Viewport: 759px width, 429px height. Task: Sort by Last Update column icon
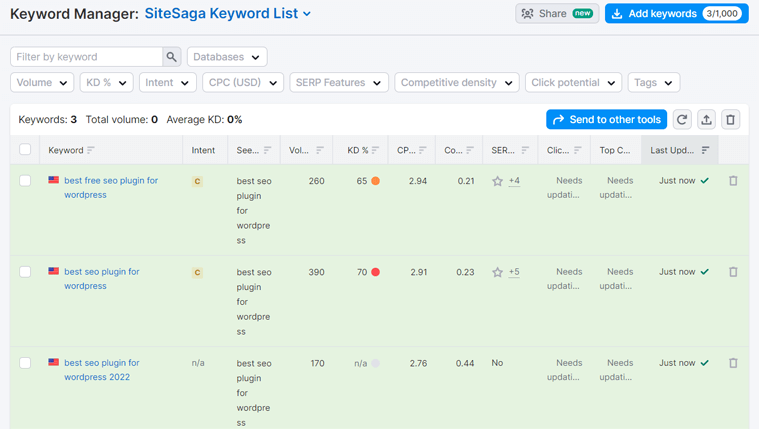point(705,150)
